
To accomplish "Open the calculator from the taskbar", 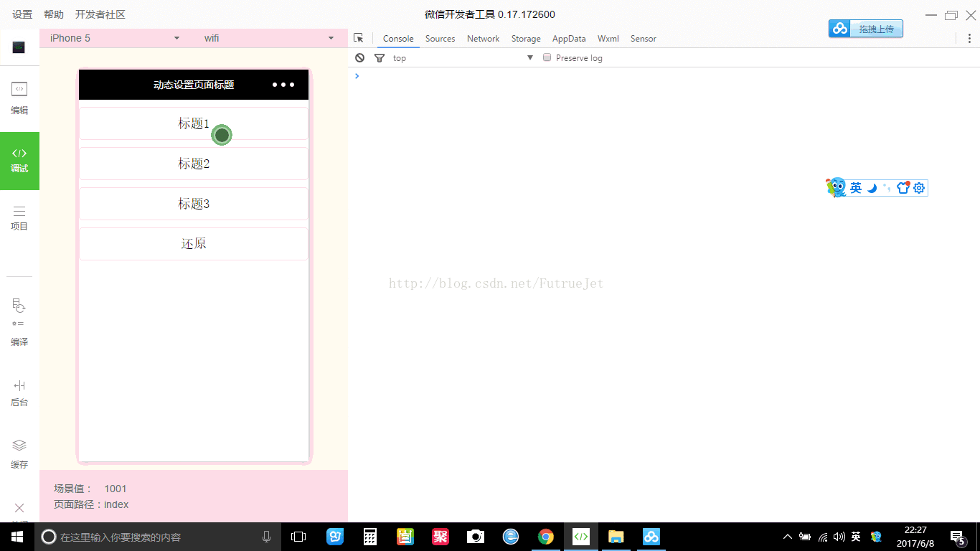I will 370,537.
